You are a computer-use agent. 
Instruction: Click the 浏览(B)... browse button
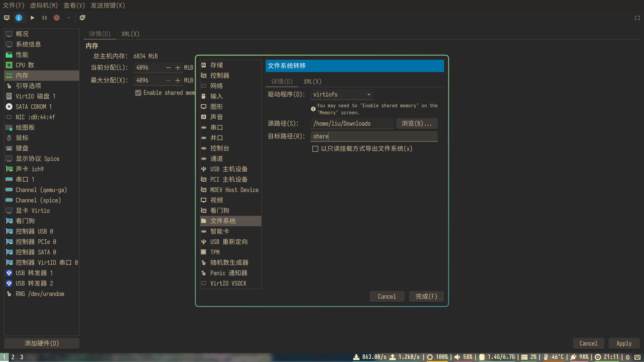(417, 123)
